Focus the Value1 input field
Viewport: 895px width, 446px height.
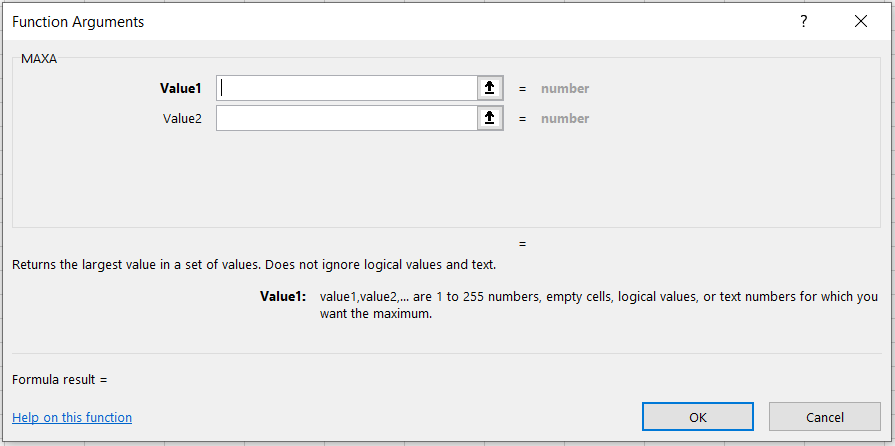pyautogui.click(x=346, y=88)
